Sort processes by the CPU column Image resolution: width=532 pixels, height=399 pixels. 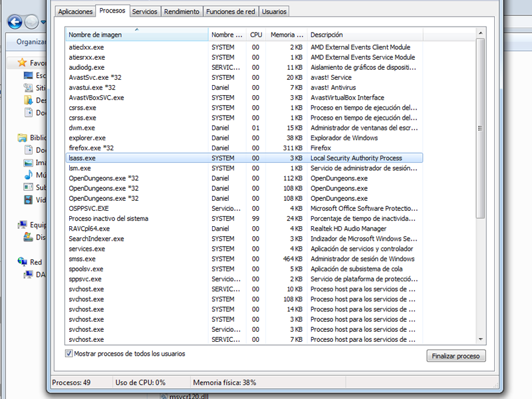tap(255, 35)
